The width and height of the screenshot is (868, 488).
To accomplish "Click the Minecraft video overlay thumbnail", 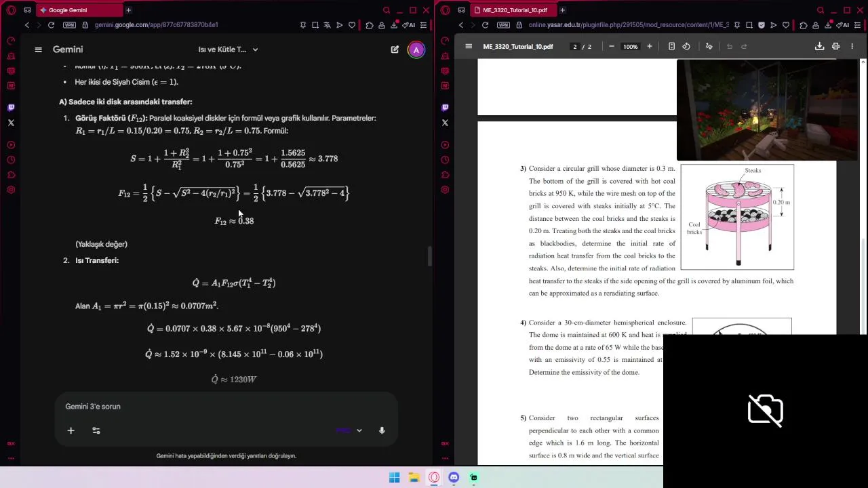I will tap(768, 110).
